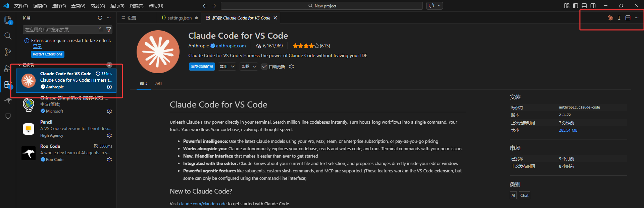Select the Features tab of the extension
Screen dimensions: 644x208
pyautogui.click(x=158, y=83)
